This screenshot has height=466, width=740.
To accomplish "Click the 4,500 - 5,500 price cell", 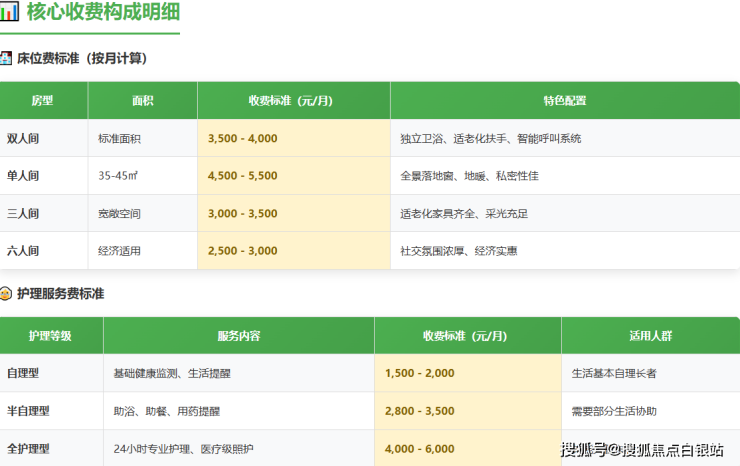I will pyautogui.click(x=243, y=176).
